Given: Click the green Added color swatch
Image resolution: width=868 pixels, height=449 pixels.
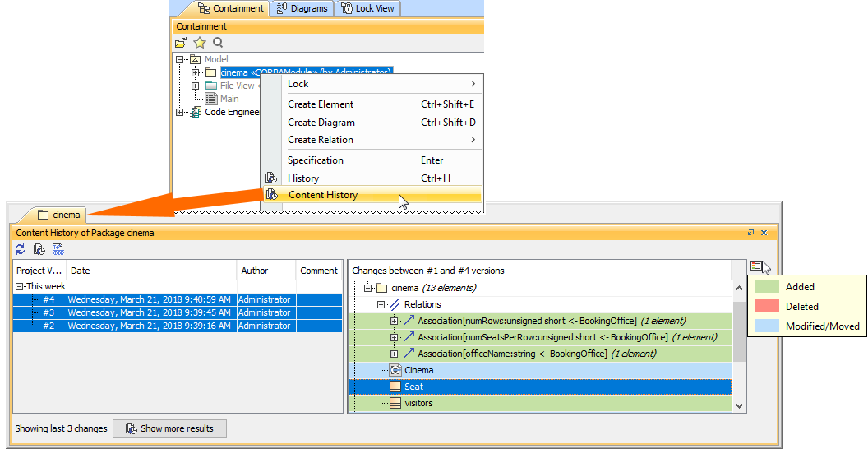Looking at the screenshot, I should click(x=767, y=287).
